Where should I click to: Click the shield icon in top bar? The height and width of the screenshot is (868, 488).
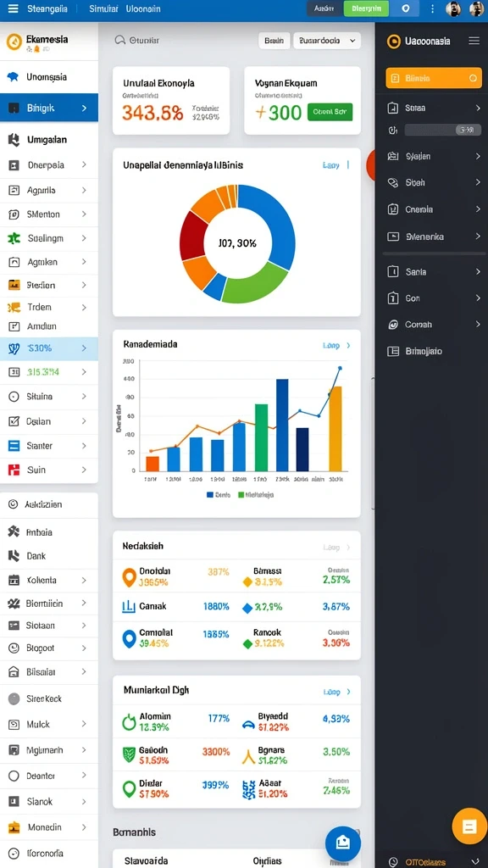(406, 8)
